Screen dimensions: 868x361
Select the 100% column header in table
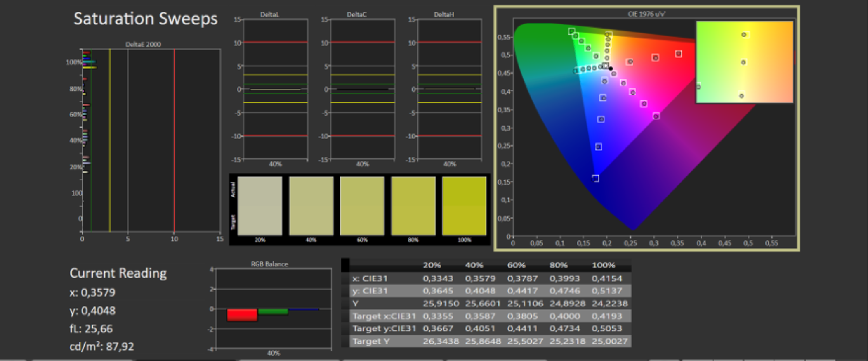pyautogui.click(x=603, y=265)
